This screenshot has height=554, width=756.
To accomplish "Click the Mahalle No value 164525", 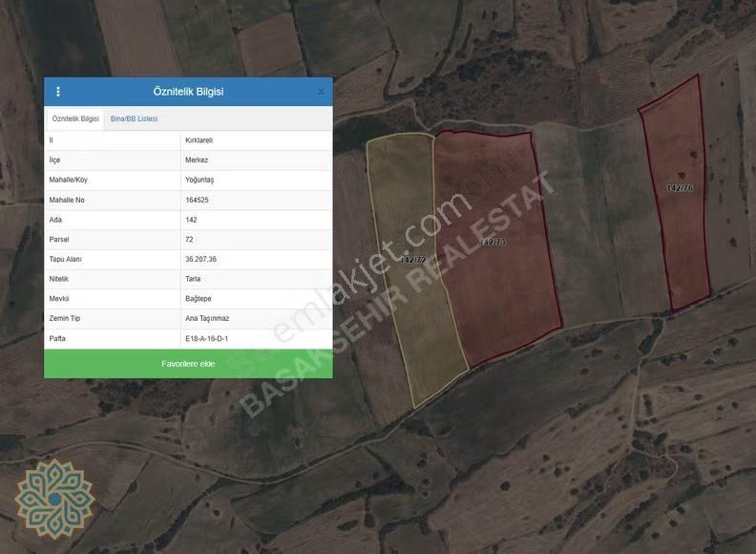I will 197,200.
